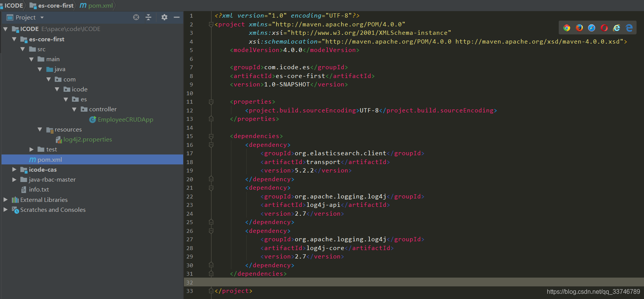Select log4j2.properties file

click(88, 140)
